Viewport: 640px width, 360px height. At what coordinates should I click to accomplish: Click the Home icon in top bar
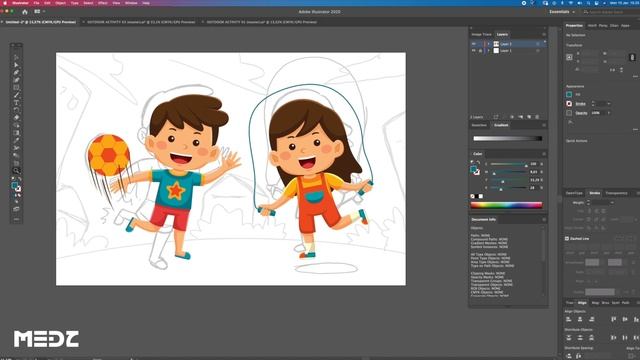click(24, 12)
